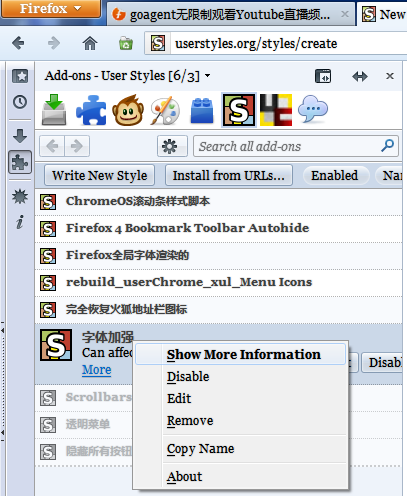Choose About in the context menu
Viewport: 407px width, 496px height.
click(x=240, y=476)
